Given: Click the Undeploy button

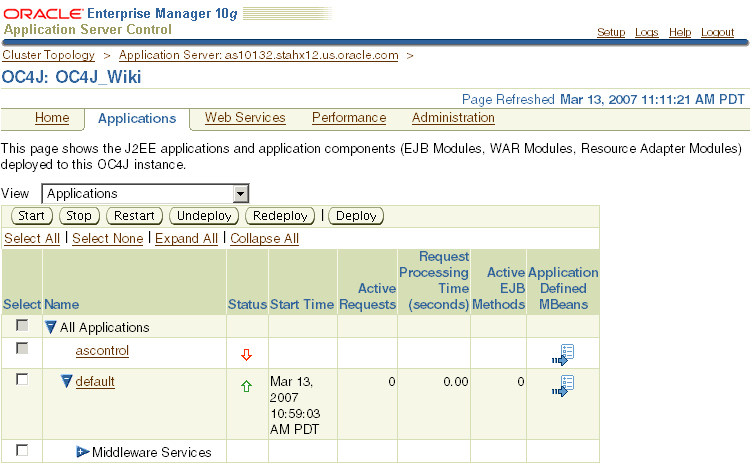Looking at the screenshot, I should coord(204,216).
